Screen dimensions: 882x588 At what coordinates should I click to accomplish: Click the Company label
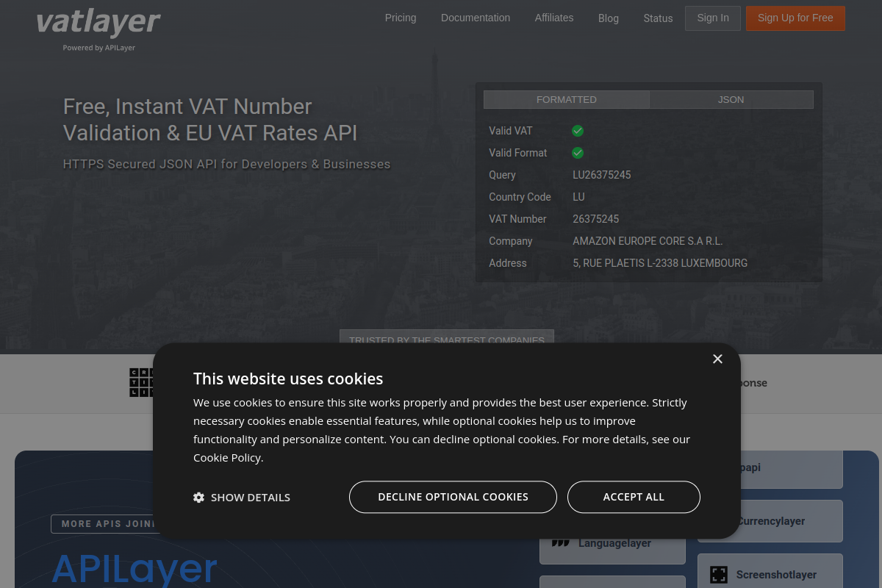click(511, 241)
